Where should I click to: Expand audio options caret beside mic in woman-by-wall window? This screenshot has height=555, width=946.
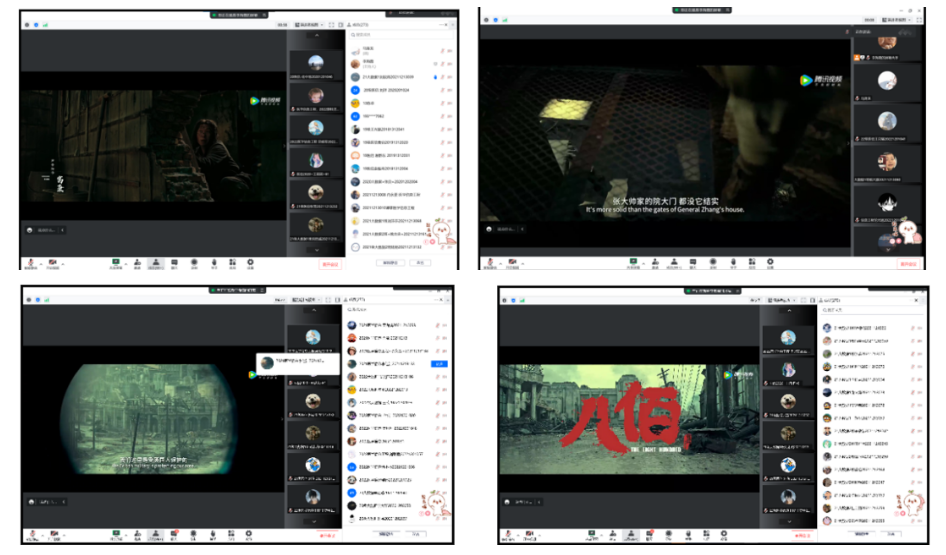pyautogui.click(x=41, y=264)
